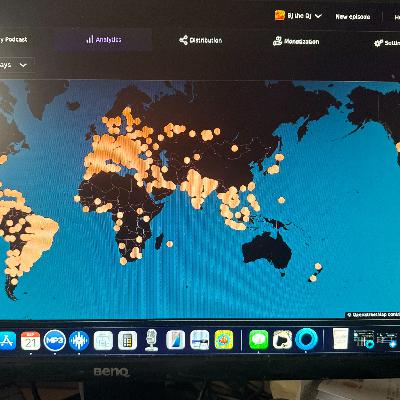
Task: Click the Monetization hand-coin icon
Action: pyautogui.click(x=277, y=41)
